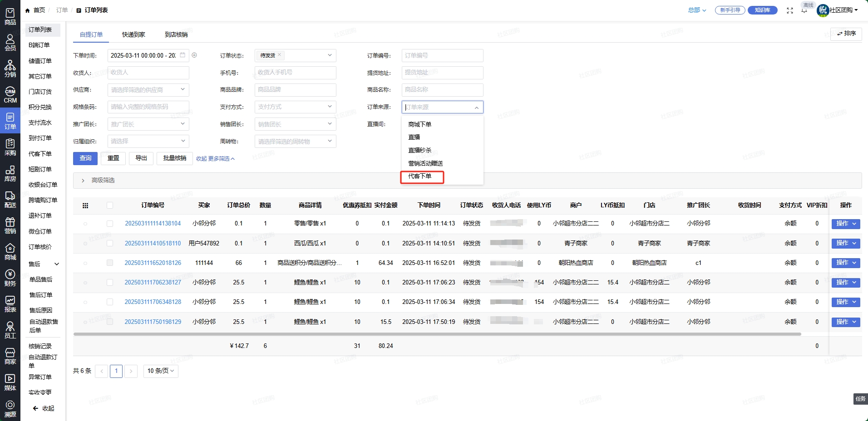
Task: Open the CRM module in sidebar
Action: [x=10, y=95]
